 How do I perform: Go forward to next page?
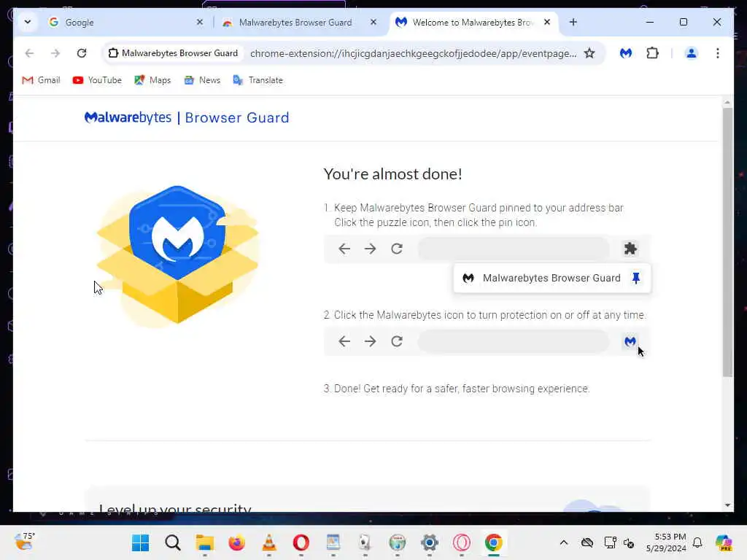pos(55,52)
